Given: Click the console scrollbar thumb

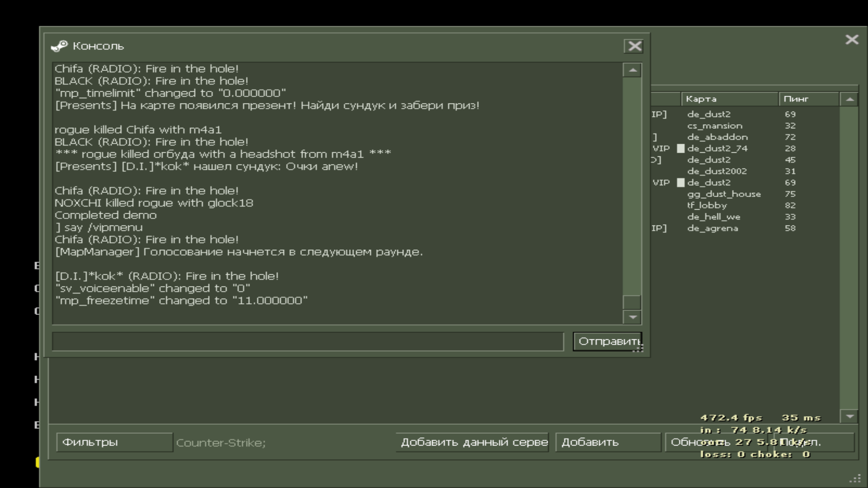Looking at the screenshot, I should (x=632, y=302).
